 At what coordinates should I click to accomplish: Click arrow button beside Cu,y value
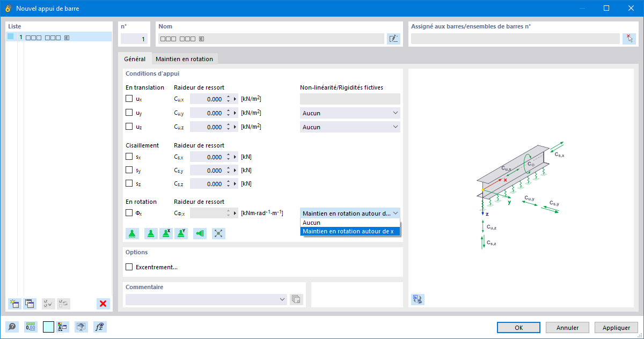(x=235, y=113)
